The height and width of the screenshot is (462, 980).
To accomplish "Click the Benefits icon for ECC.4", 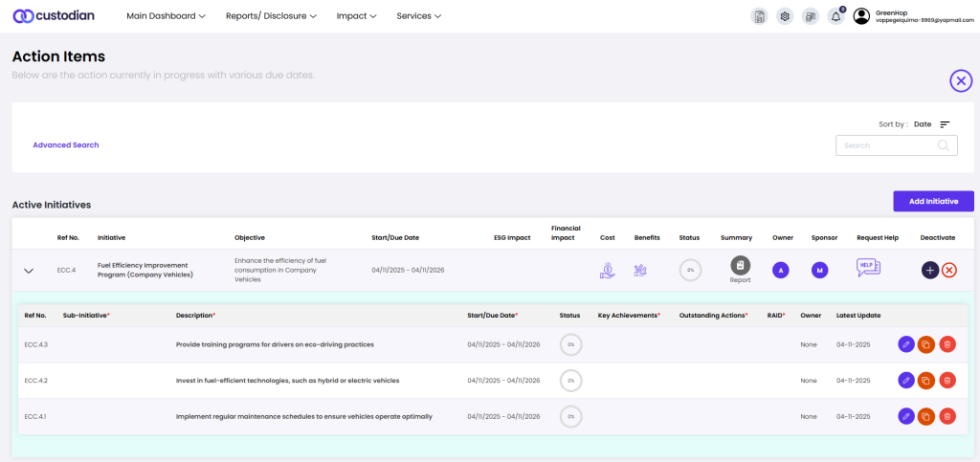I will coord(641,271).
